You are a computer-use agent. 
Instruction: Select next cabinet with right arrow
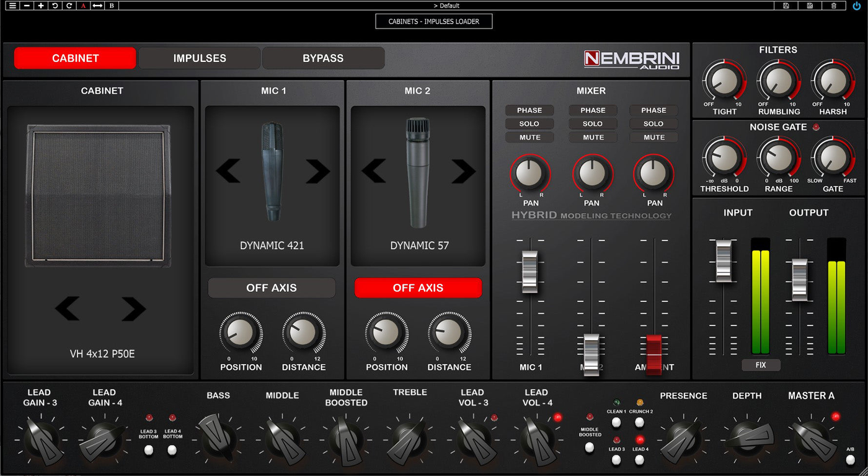[133, 309]
